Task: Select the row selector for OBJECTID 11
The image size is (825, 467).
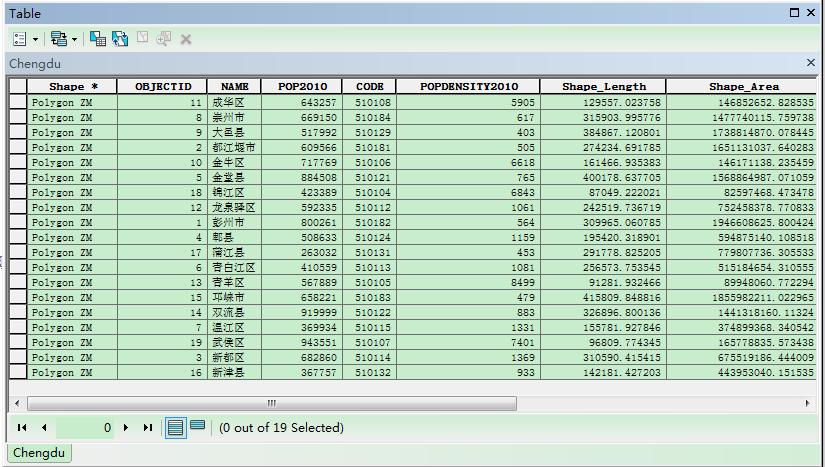Action: (18, 102)
